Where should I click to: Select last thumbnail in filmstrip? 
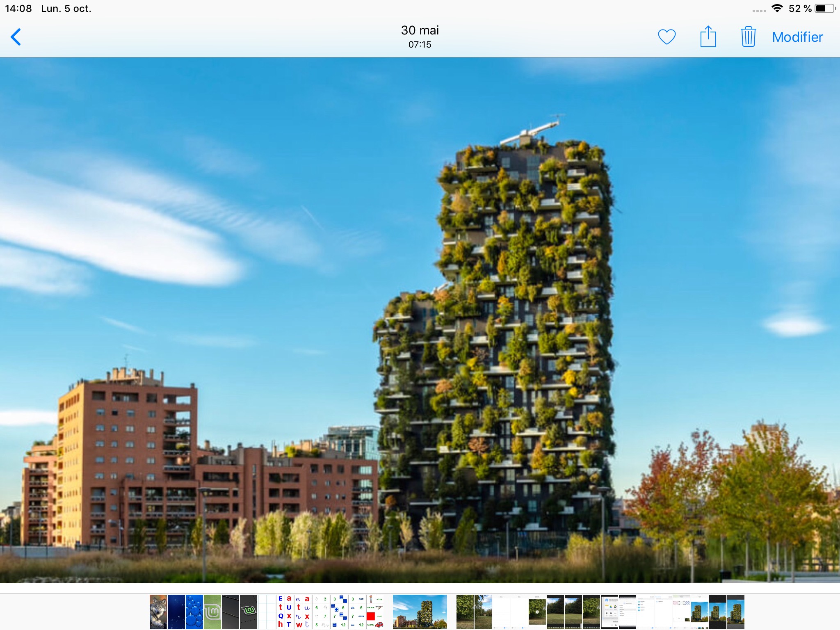[736, 612]
